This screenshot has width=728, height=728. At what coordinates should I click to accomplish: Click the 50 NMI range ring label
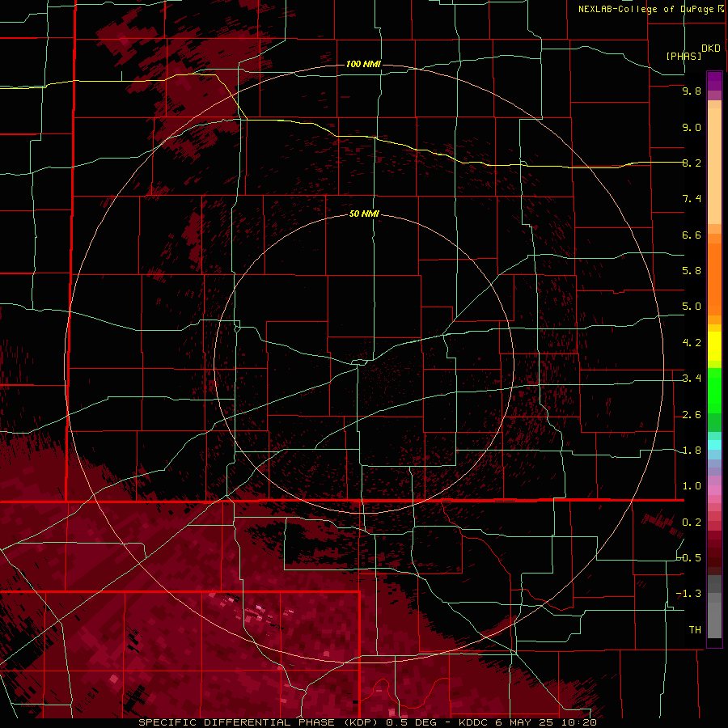point(365,214)
